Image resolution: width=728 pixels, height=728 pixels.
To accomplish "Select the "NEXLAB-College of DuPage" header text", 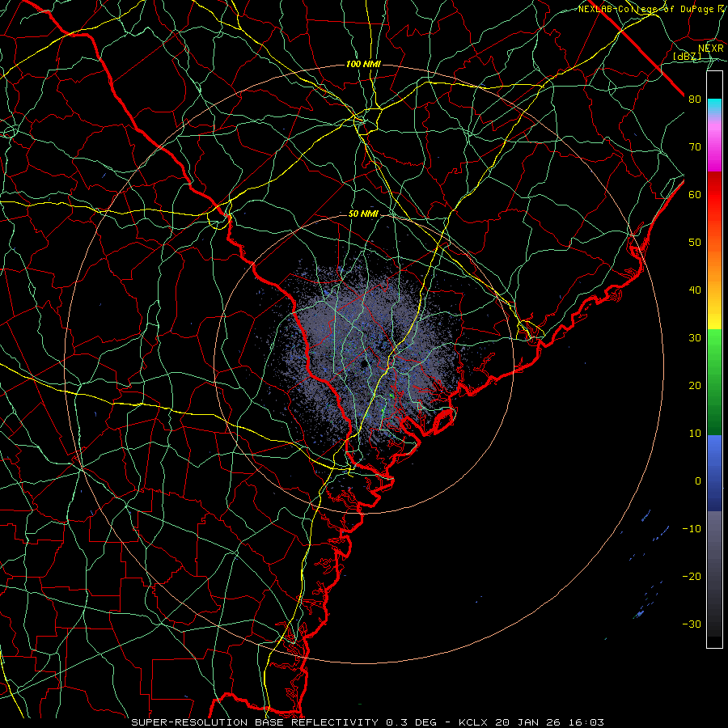I will (x=646, y=9).
